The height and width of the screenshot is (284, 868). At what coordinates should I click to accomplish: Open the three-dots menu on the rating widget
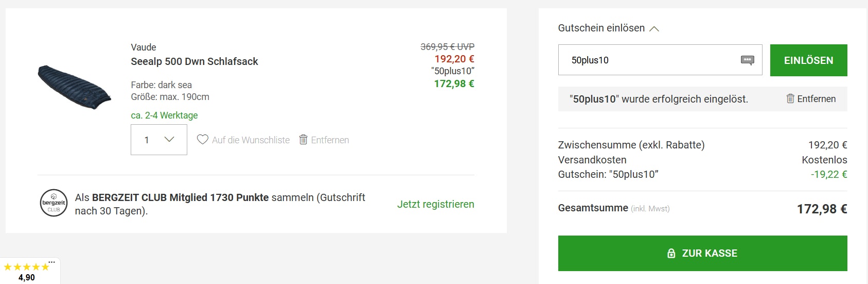point(51,262)
